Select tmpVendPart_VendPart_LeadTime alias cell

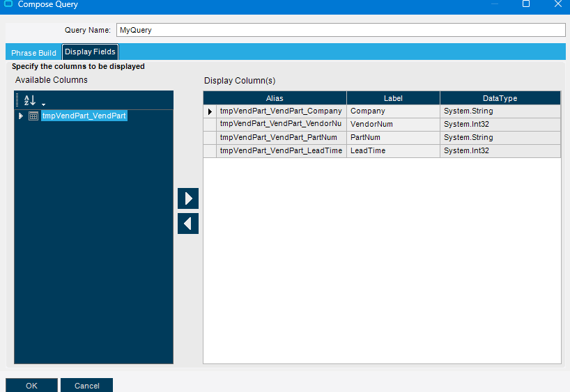(x=282, y=151)
